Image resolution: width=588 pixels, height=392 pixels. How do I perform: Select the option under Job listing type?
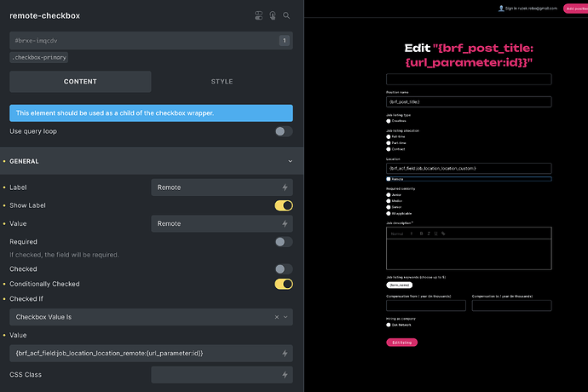(x=389, y=121)
